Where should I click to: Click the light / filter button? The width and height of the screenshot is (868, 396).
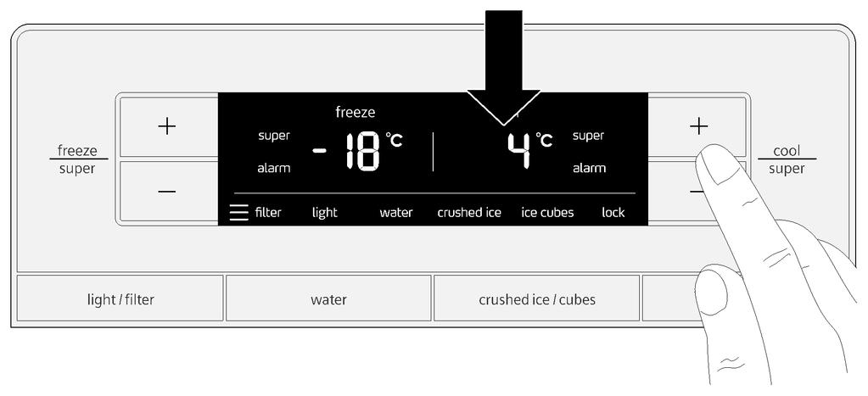120,298
